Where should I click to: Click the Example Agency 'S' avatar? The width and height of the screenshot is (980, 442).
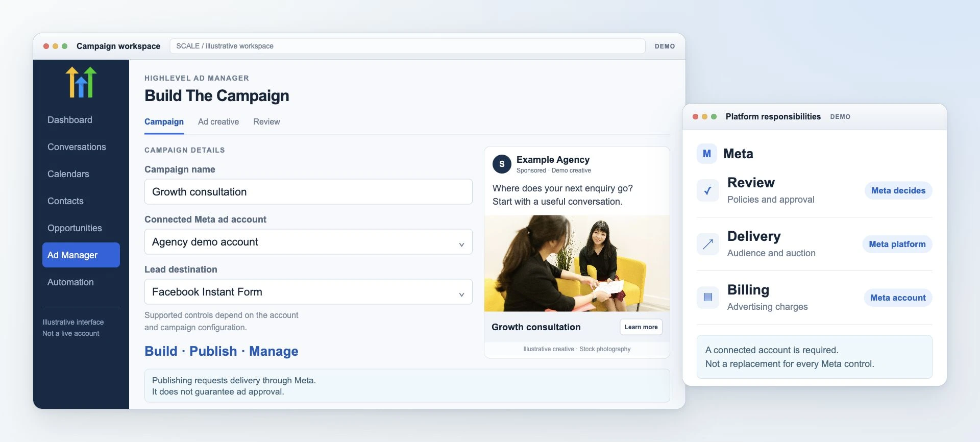[502, 164]
